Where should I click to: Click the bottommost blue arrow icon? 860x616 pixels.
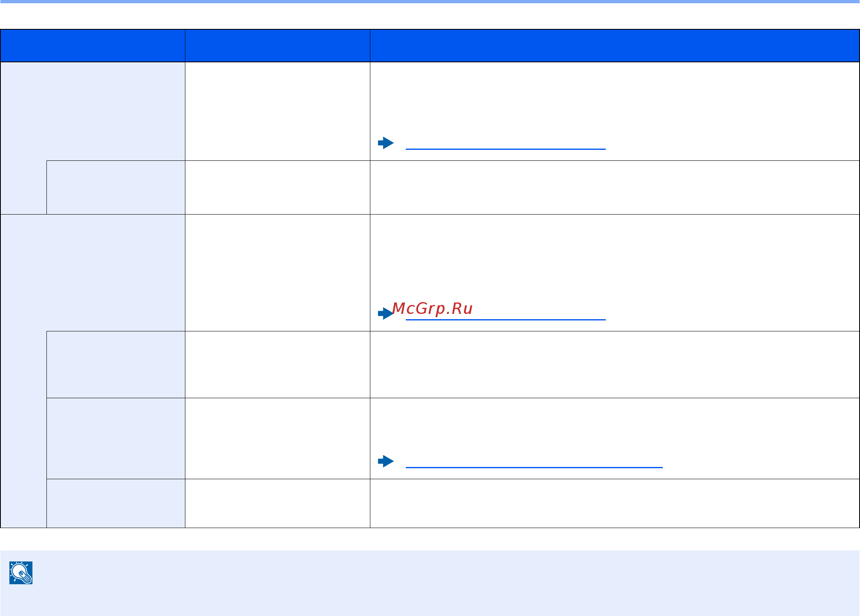(385, 461)
